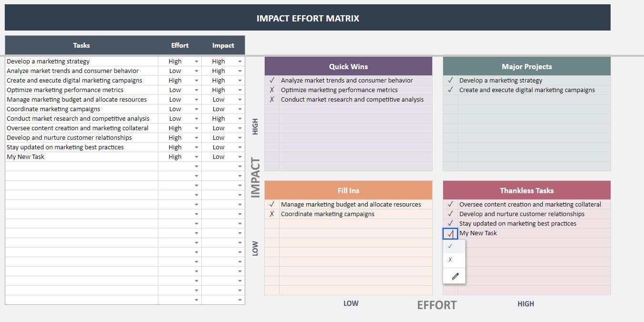Select the Quick Wins quadrant header

pyautogui.click(x=348, y=66)
